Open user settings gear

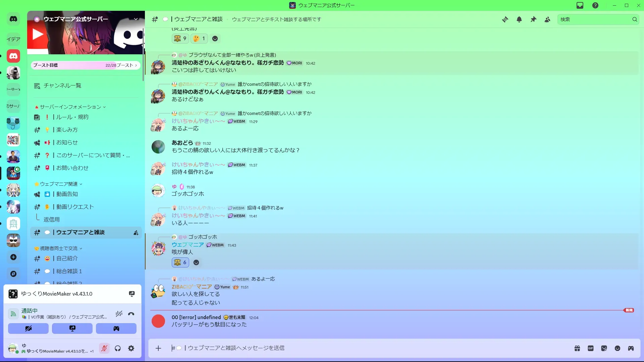[x=131, y=349]
